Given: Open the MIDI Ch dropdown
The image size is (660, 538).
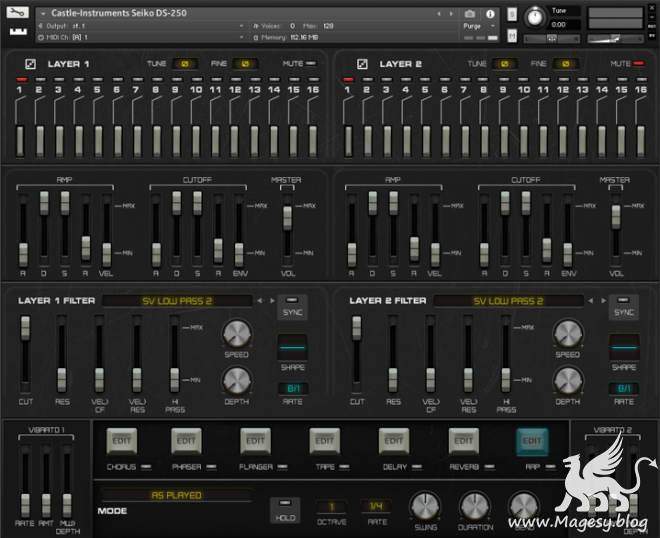Looking at the screenshot, I should 241,37.
